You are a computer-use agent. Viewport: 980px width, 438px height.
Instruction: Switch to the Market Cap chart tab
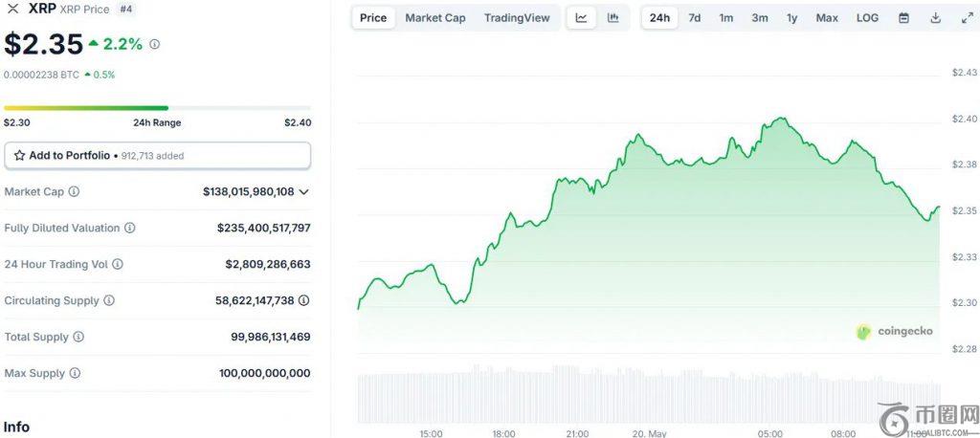[x=434, y=18]
